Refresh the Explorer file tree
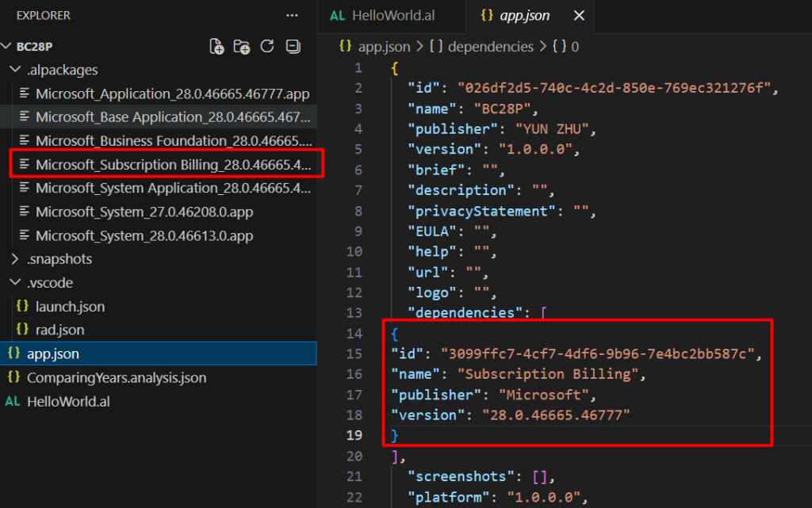Screen dimensions: 812x508 267,46
